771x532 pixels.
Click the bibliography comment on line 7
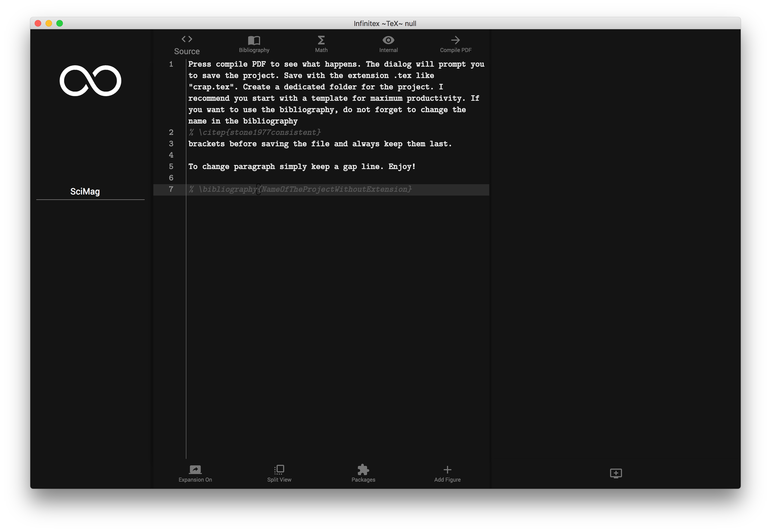[x=300, y=189]
